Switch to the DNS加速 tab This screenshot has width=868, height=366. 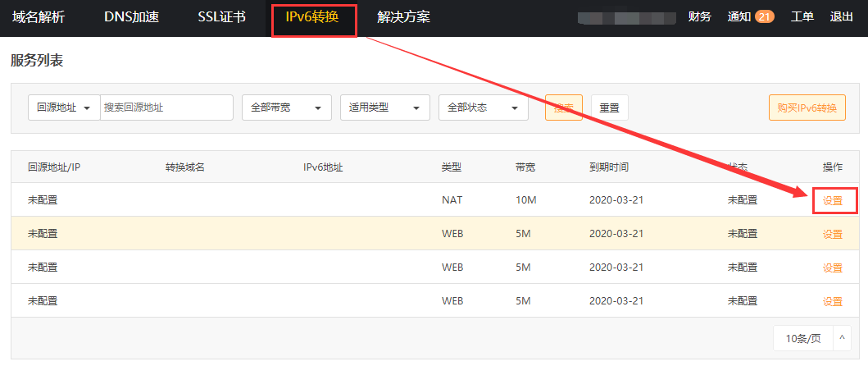tap(131, 17)
